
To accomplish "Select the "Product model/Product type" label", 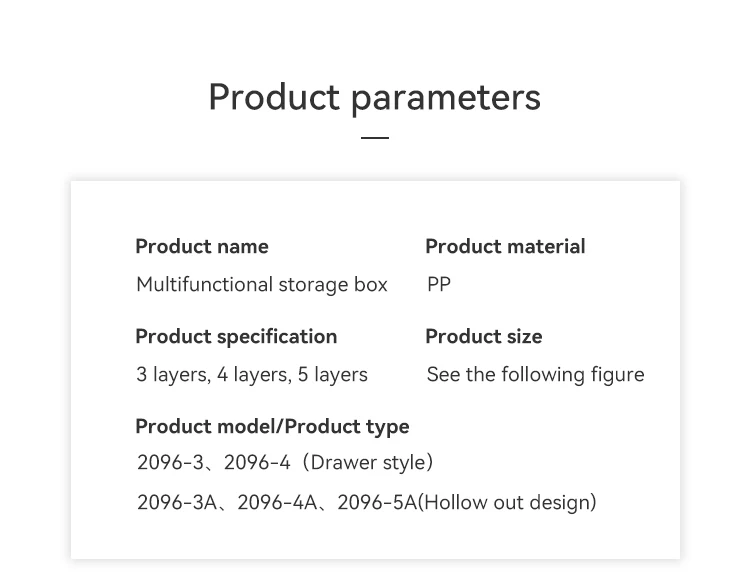I will point(272,426).
